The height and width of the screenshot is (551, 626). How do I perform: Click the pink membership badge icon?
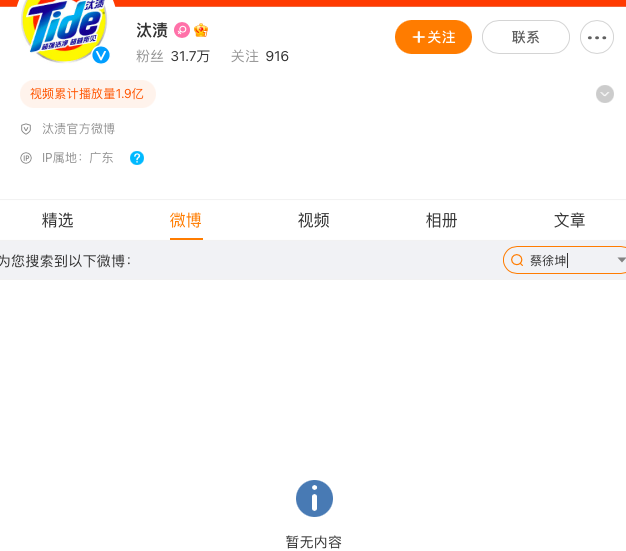click(182, 30)
